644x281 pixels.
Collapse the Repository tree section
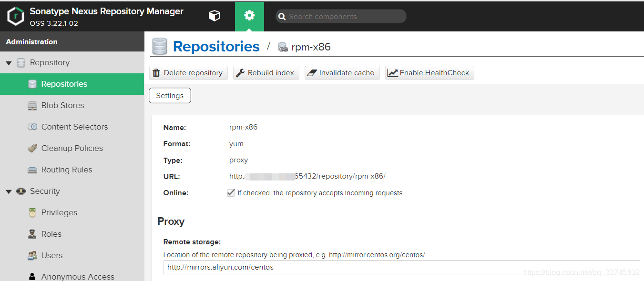[9, 63]
